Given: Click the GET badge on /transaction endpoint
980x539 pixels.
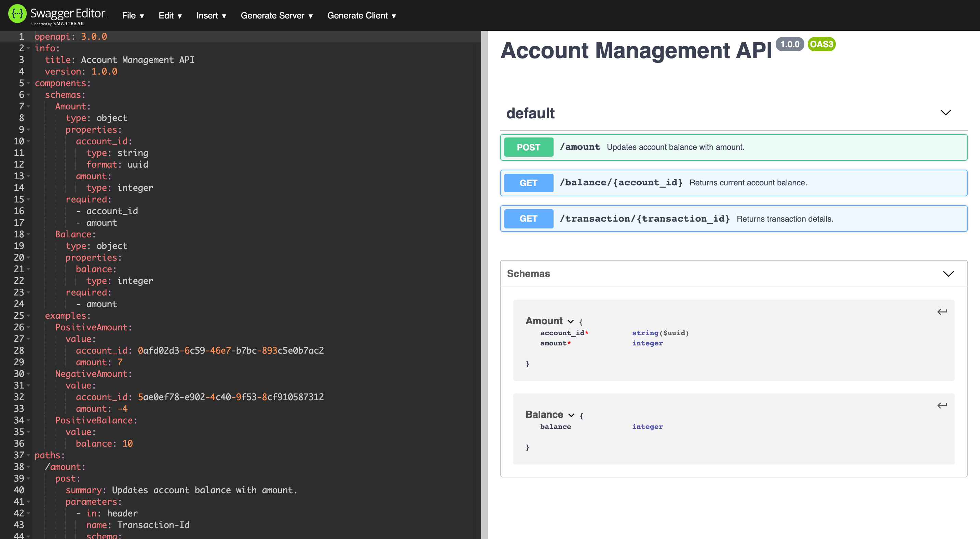Looking at the screenshot, I should (x=528, y=219).
